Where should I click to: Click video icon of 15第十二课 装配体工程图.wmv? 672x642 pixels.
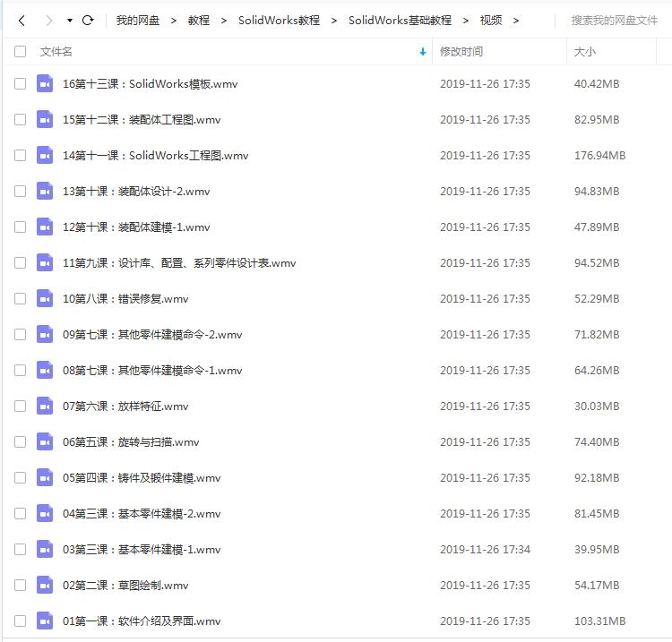(45, 119)
